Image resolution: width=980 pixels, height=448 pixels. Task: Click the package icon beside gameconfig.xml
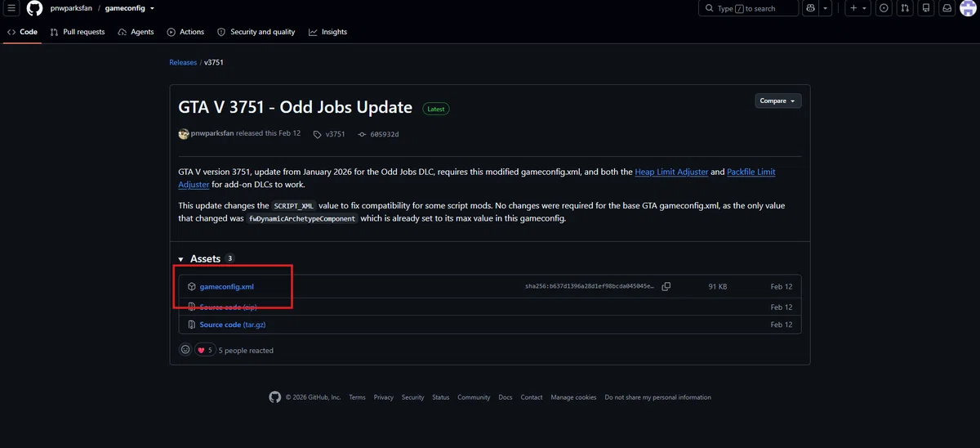coord(191,287)
